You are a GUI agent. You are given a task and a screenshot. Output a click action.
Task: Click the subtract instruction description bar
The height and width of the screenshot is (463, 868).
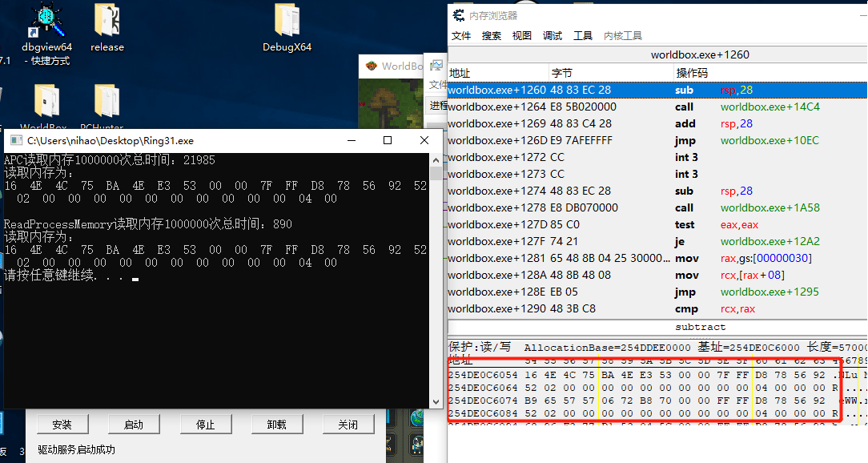point(657,327)
